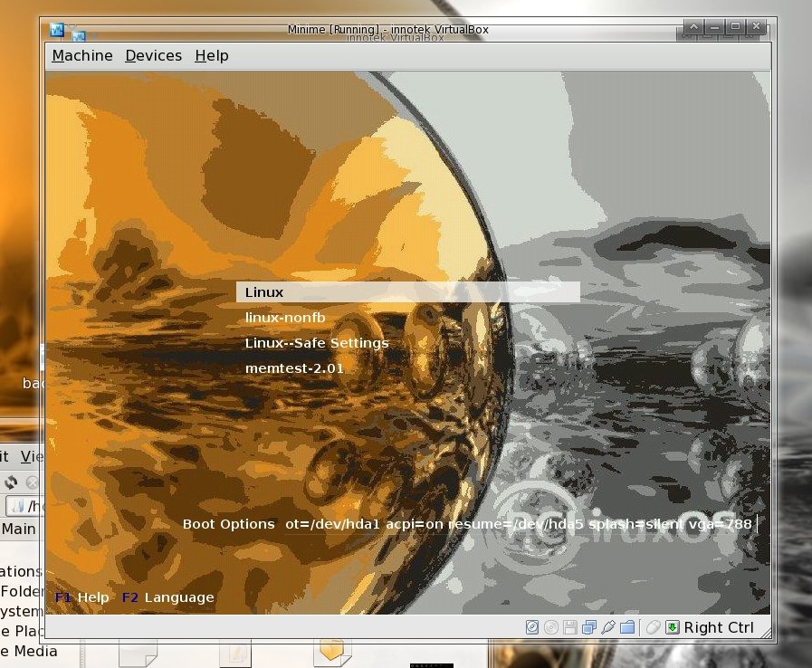The width and height of the screenshot is (812, 668).
Task: Click the hard disk activity icon
Action: [532, 627]
